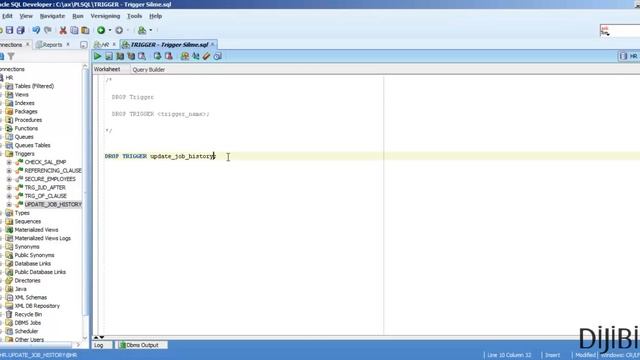640x360 pixels.
Task: Click the minimize panel icon beside Reports tab
Action: click(x=84, y=45)
